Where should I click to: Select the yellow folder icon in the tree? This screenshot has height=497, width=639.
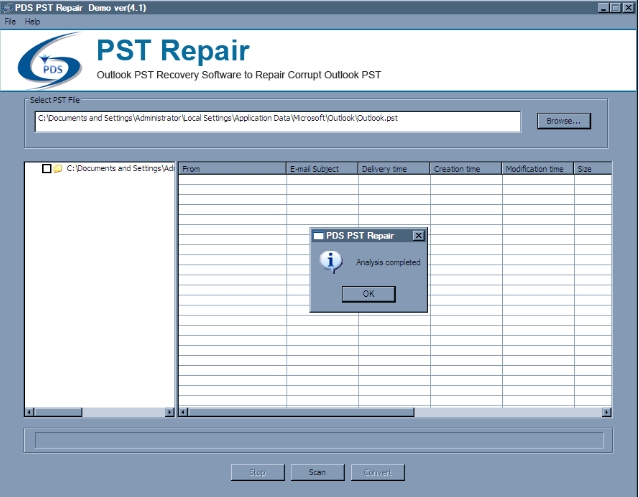58,168
